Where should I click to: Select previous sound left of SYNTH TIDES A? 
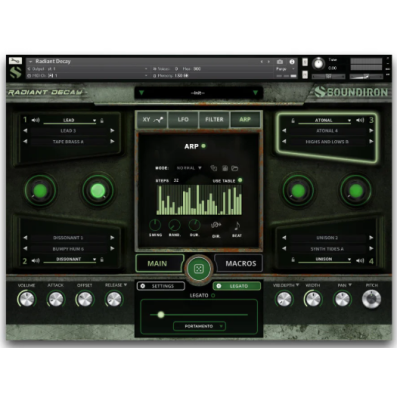[284, 249]
